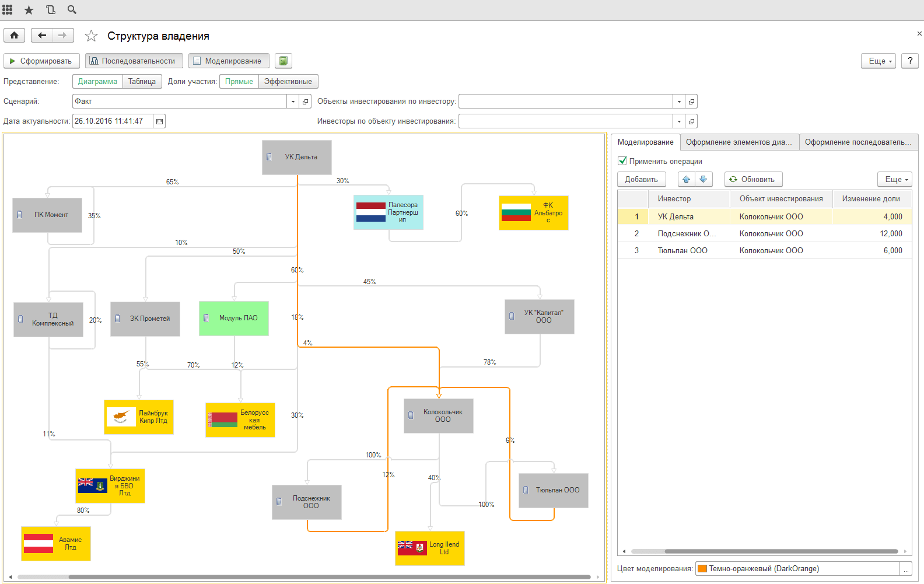
Task: Switch participation shares to Эффективные
Action: click(288, 82)
